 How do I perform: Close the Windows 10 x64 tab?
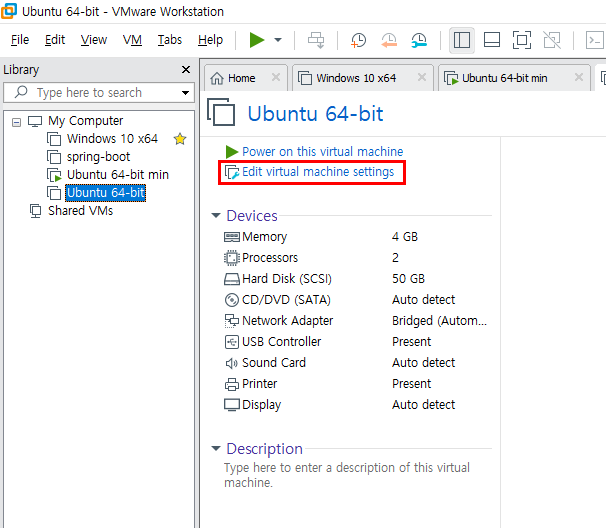click(422, 77)
